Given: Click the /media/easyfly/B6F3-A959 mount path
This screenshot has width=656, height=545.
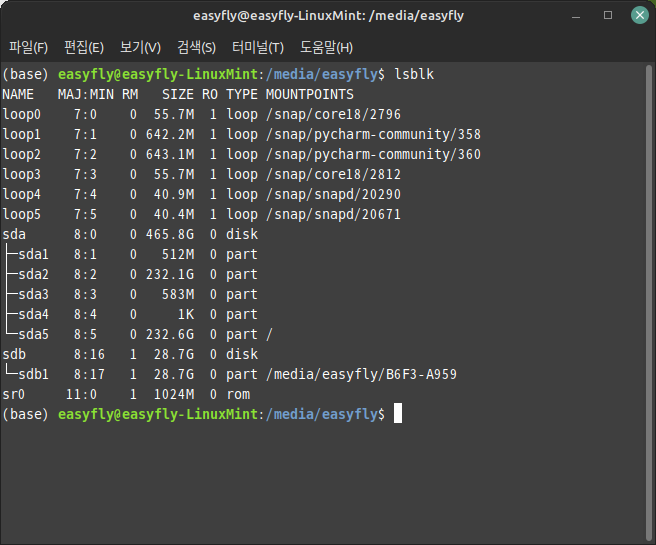Looking at the screenshot, I should click(x=361, y=374).
